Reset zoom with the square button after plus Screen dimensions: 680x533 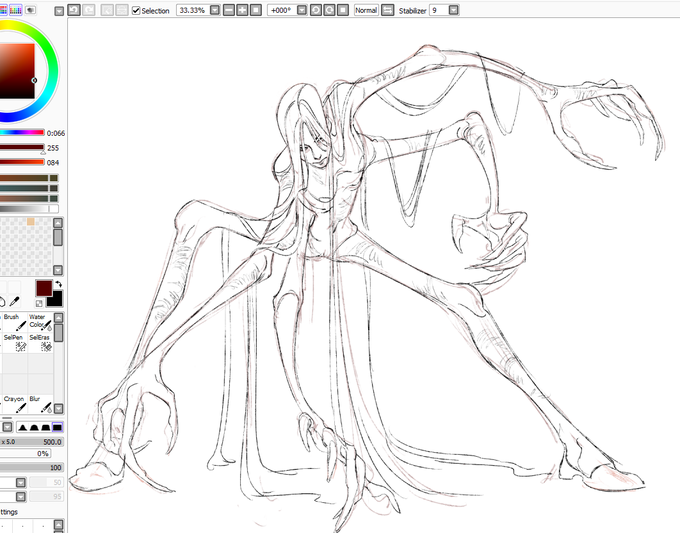(x=256, y=10)
